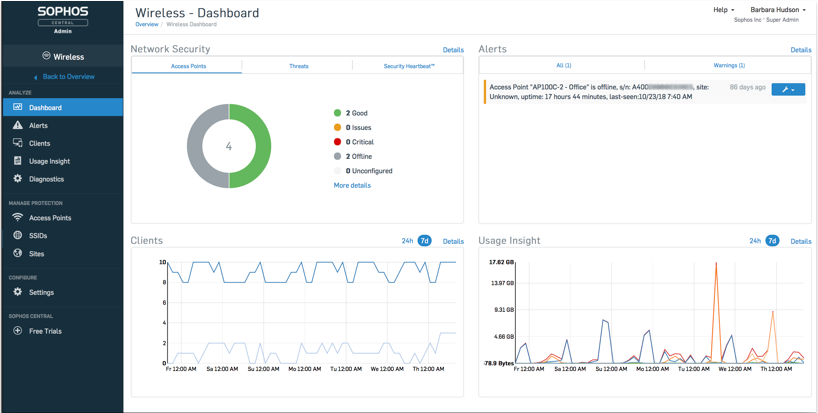Click the Wireless Dashboard breadcrumb text
The height and width of the screenshot is (413, 818).
191,25
